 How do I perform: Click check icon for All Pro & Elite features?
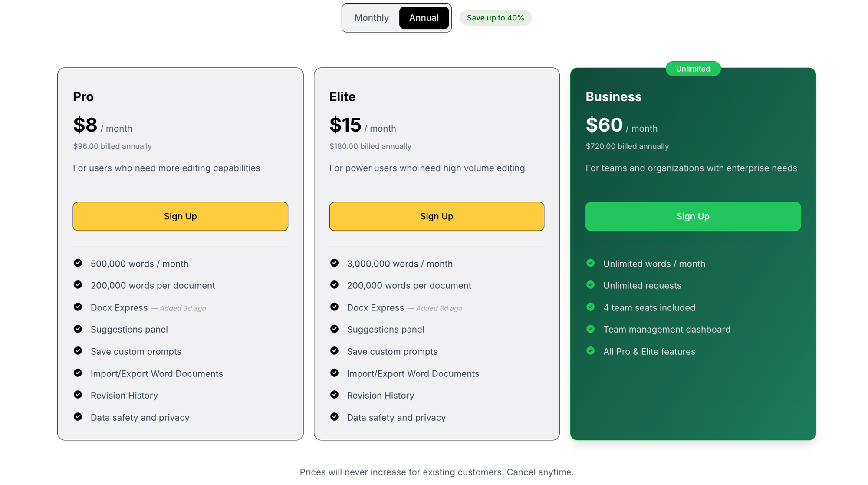tap(590, 351)
